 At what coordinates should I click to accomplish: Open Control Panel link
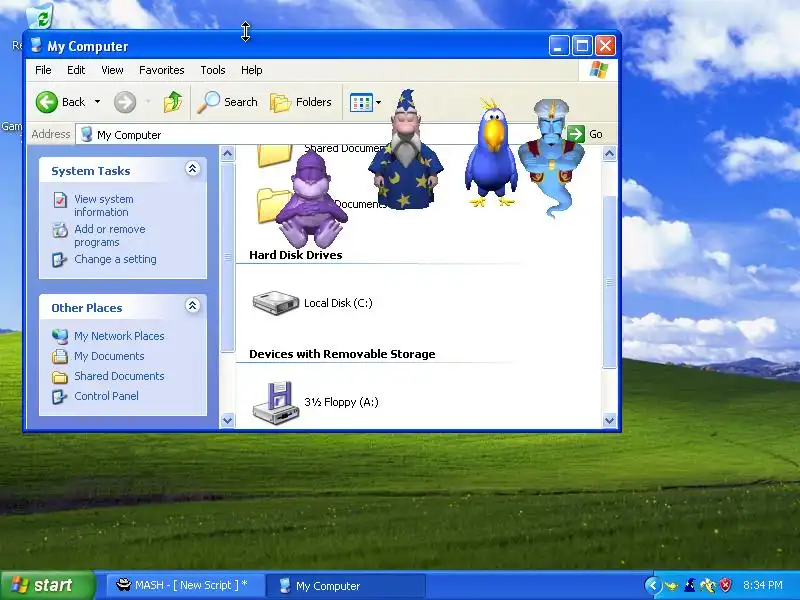point(106,396)
